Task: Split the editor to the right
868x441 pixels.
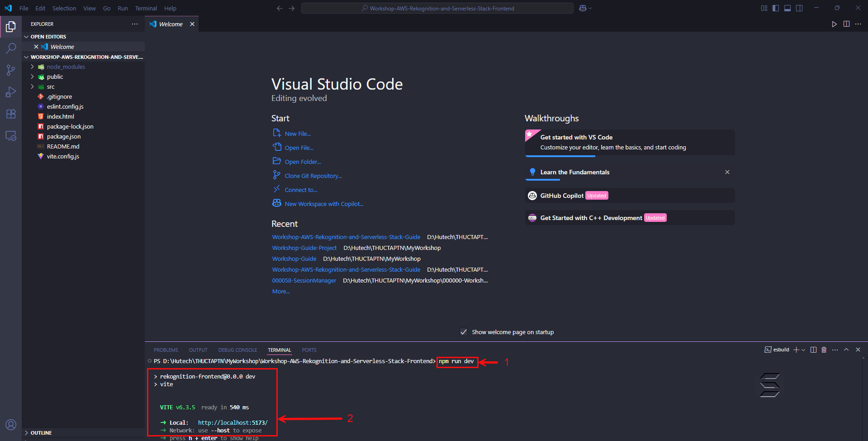Action: point(846,24)
